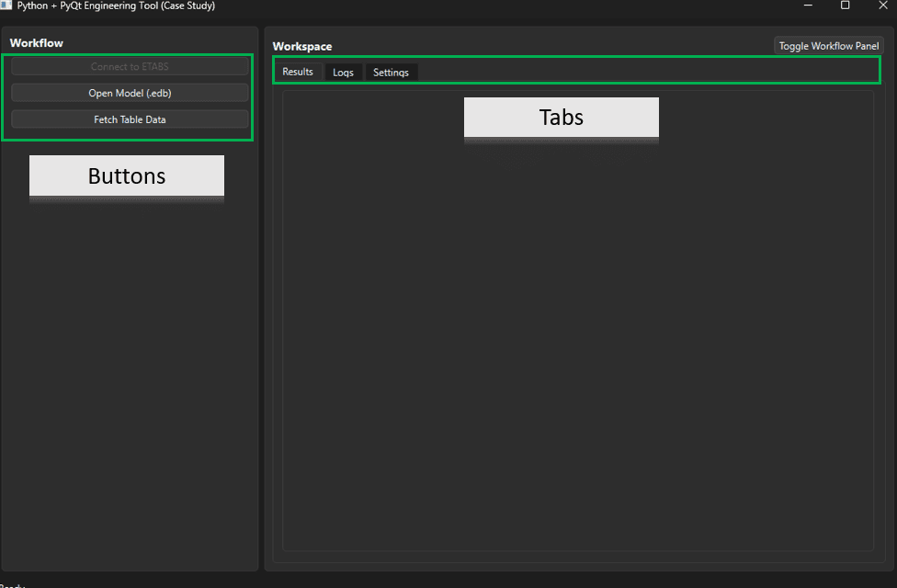Maximize the application window

pyautogui.click(x=845, y=6)
